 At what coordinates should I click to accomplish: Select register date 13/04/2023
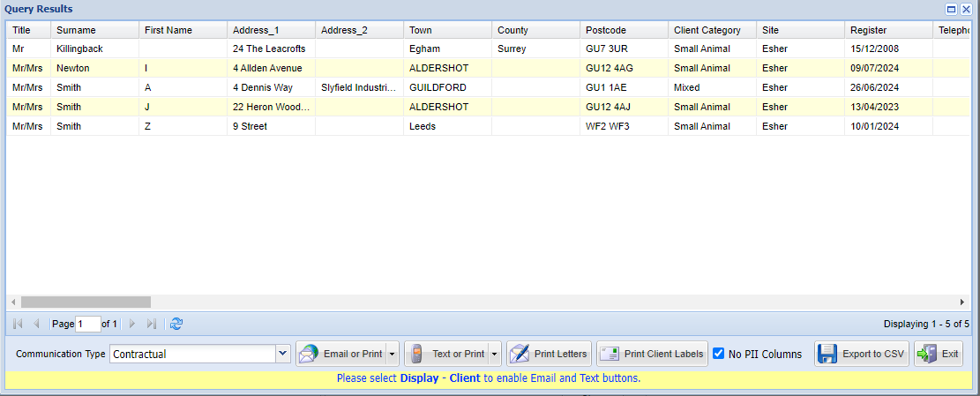(888, 107)
